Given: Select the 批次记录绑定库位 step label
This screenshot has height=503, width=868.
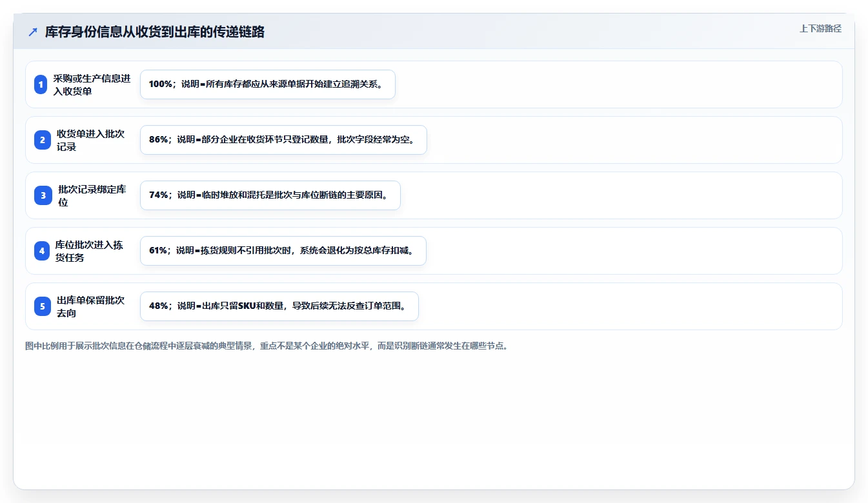Looking at the screenshot, I should pos(92,195).
